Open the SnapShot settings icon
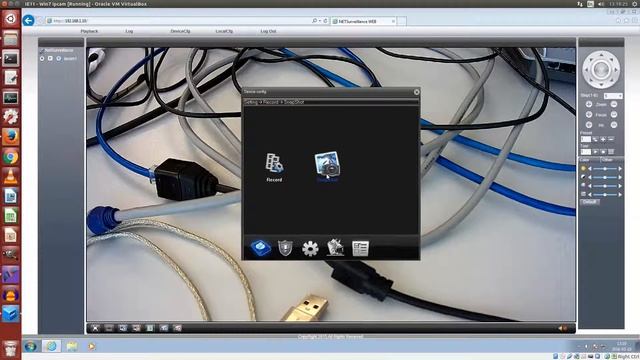The height and width of the screenshot is (360, 640). point(327,167)
